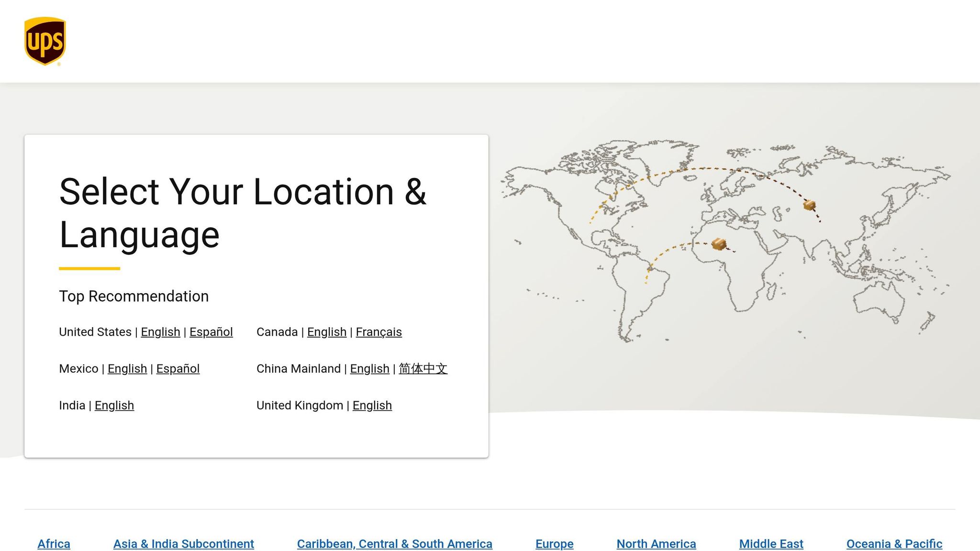Open the Oceania & Pacific tab
Image resolution: width=980 pixels, height=551 pixels.
[894, 544]
